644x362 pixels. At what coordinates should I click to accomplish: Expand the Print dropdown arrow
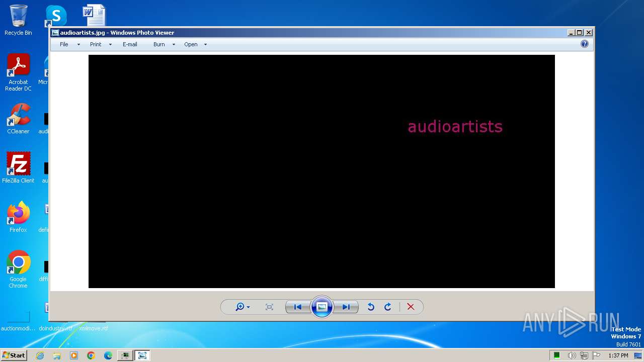110,45
